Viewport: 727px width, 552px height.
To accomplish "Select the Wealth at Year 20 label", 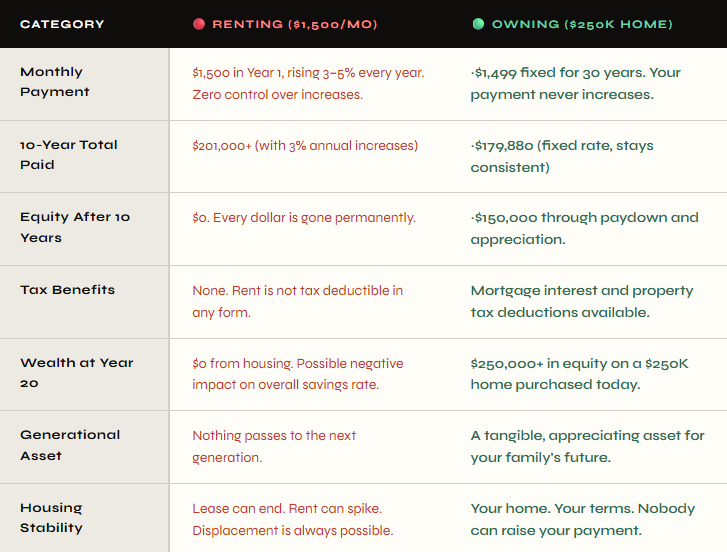I will coord(76,372).
